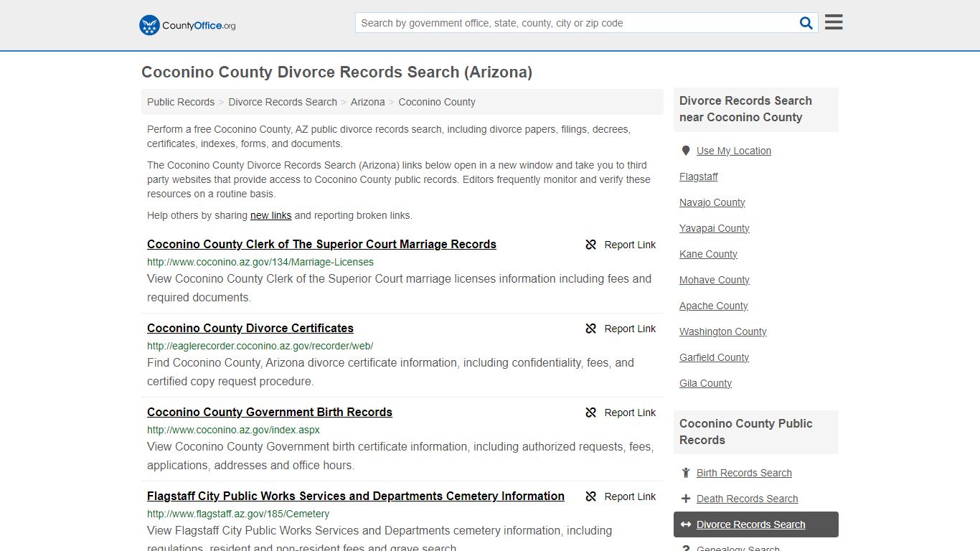The width and height of the screenshot is (980, 551).
Task: Select Yavapai County nearby link
Action: (x=715, y=228)
